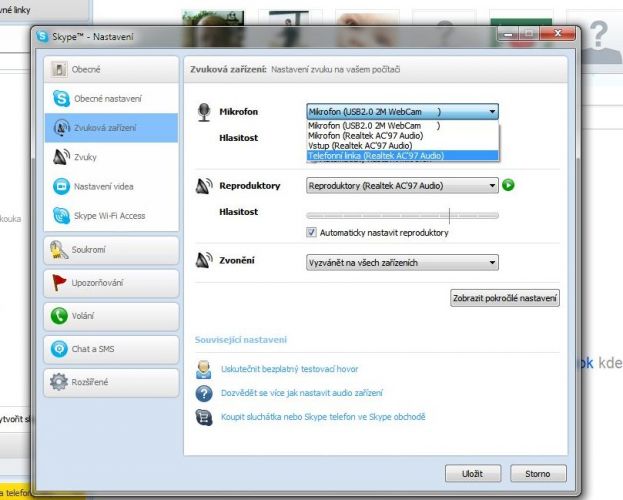Select Zvuková zařízení in sidebar
Image resolution: width=623 pixels, height=500 pixels.
point(111,128)
